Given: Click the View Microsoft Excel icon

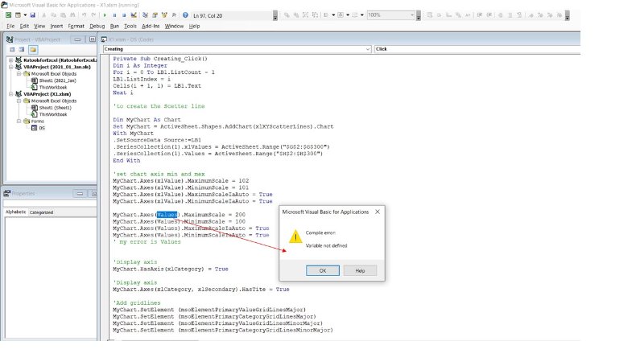Looking at the screenshot, I should [x=7, y=14].
